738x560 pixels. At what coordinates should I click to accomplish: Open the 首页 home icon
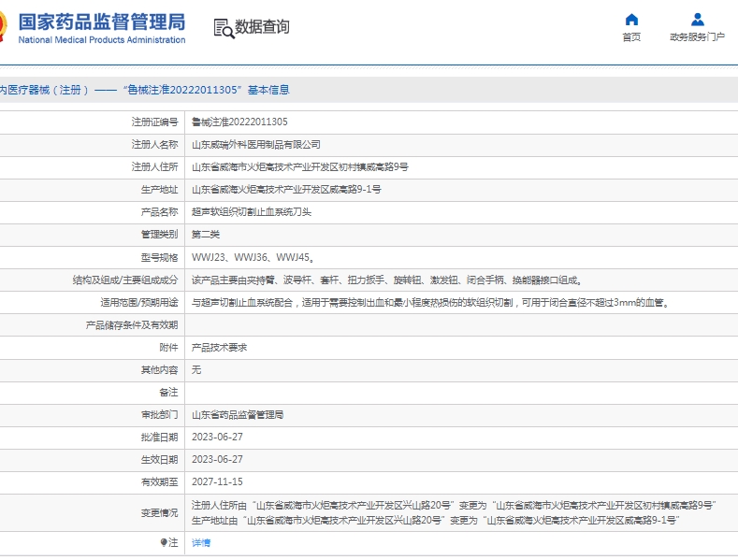point(631,20)
